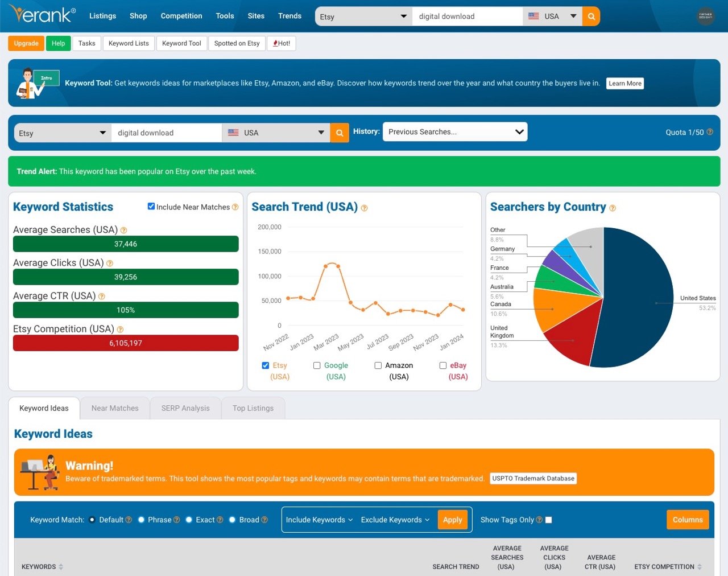Click the Search Trend (USA) help icon
The image size is (728, 576).
(364, 208)
